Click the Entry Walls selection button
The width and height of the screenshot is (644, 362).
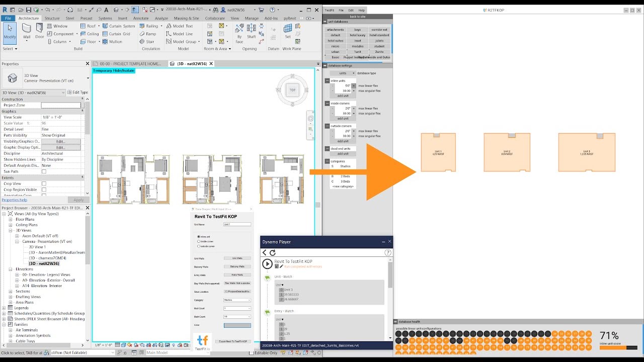[237, 275]
